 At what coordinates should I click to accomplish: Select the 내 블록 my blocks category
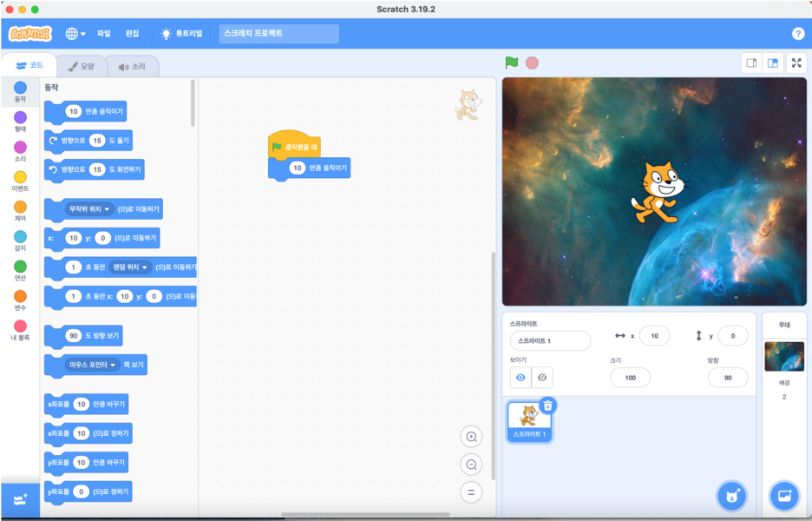click(20, 330)
